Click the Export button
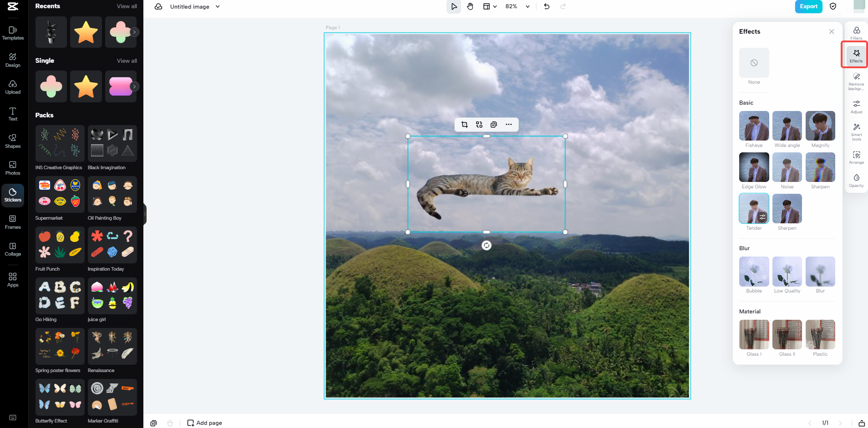The image size is (868, 428). point(809,6)
